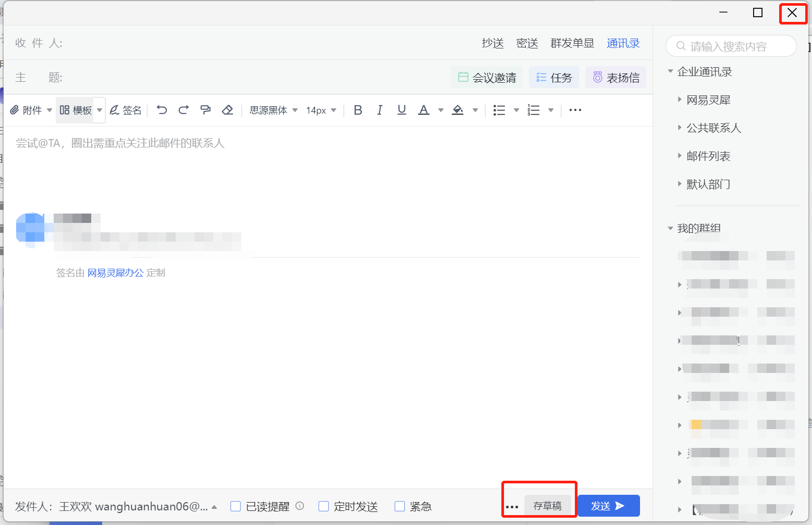Open the font color picker
This screenshot has height=525, width=812.
(x=424, y=110)
